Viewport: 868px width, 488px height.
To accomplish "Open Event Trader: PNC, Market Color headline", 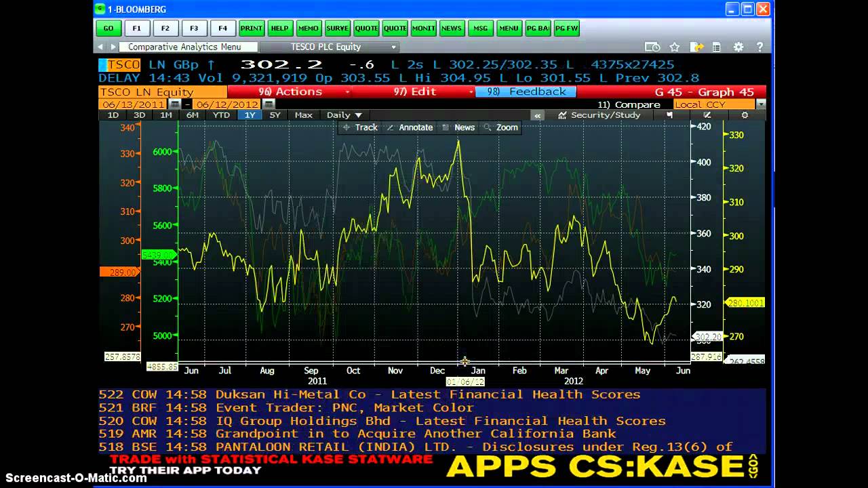I will (432, 407).
